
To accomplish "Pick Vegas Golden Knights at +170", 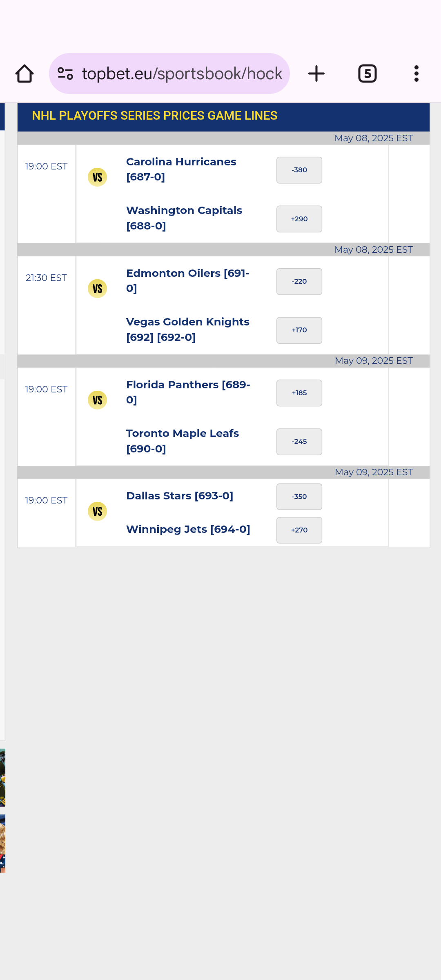I will (299, 330).
